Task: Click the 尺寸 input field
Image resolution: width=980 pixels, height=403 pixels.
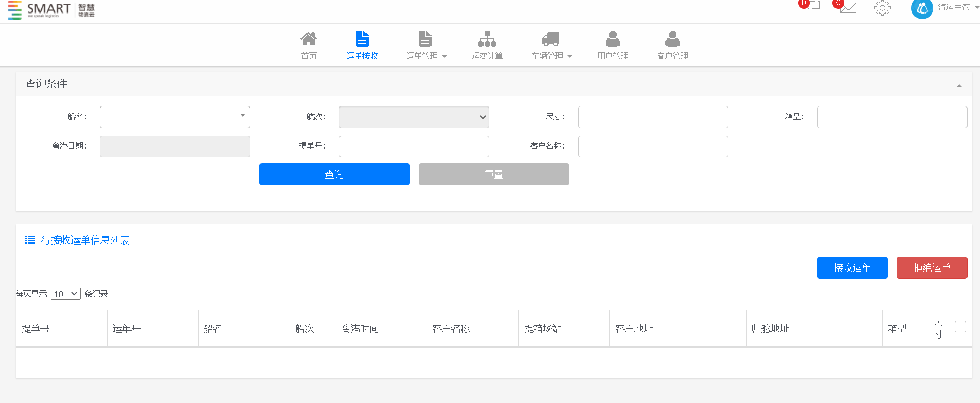Action: point(653,117)
